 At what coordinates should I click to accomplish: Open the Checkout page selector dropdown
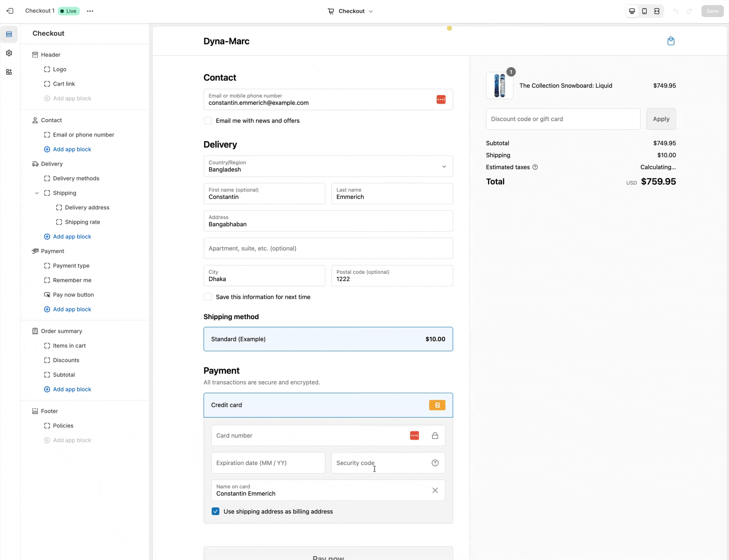(x=350, y=11)
